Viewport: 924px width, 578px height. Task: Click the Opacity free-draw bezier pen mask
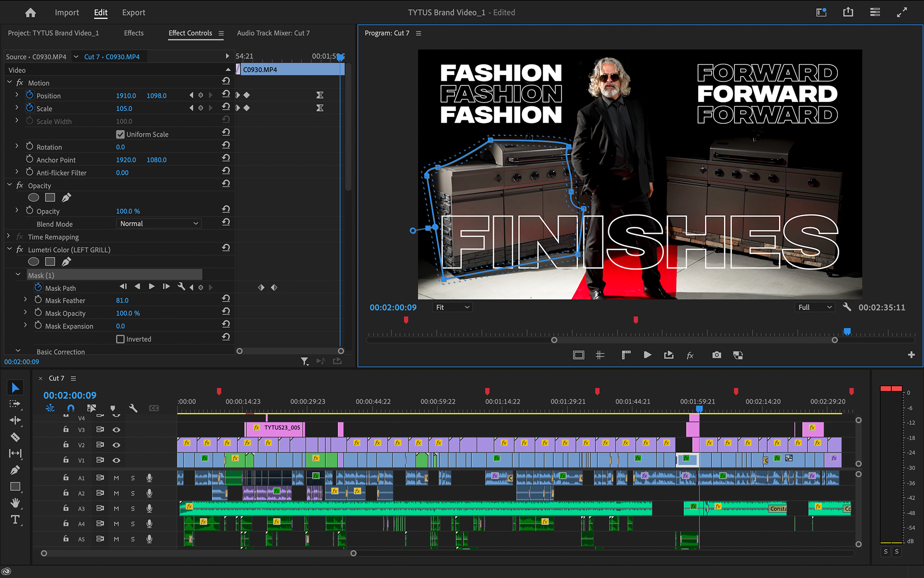point(66,197)
